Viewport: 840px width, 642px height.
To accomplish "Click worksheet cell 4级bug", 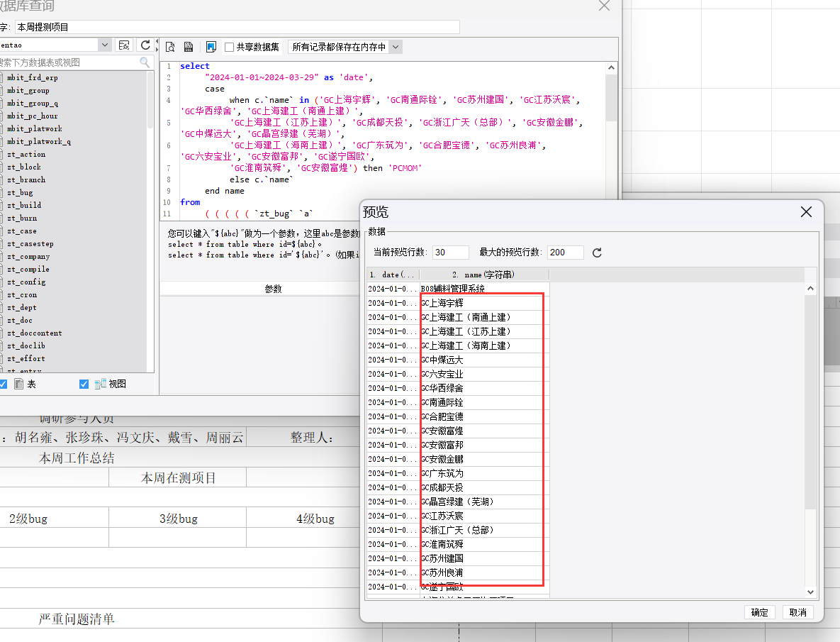I will (315, 519).
